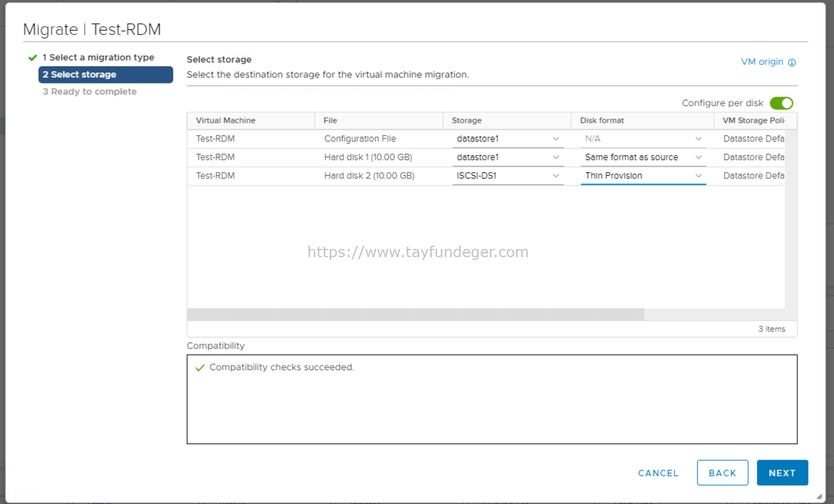This screenshot has height=504, width=834.
Task: Open the datastore1 dropdown for Hard disk 1
Action: pos(556,157)
